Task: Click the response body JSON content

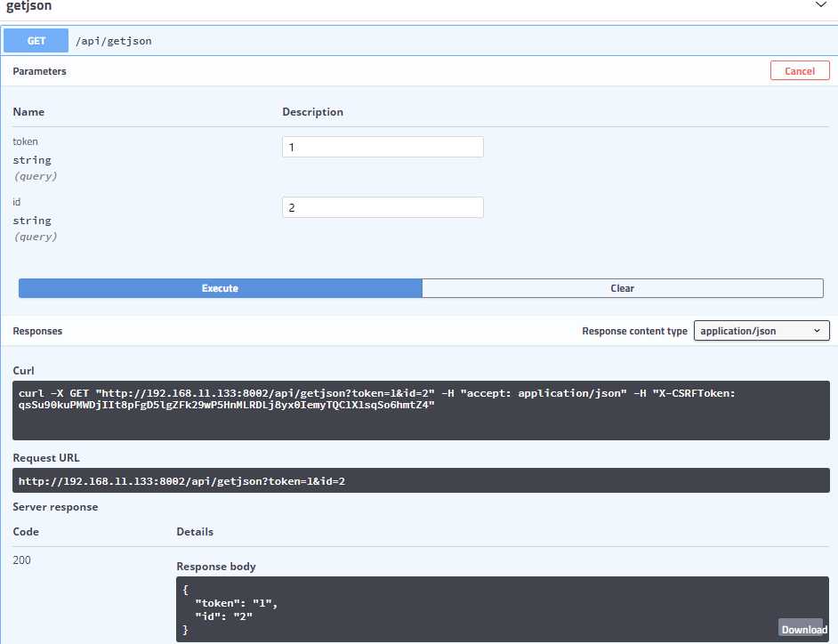Action: 503,609
